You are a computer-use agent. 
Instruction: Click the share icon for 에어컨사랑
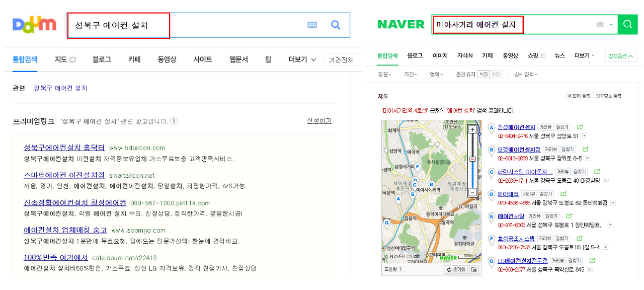click(568, 216)
